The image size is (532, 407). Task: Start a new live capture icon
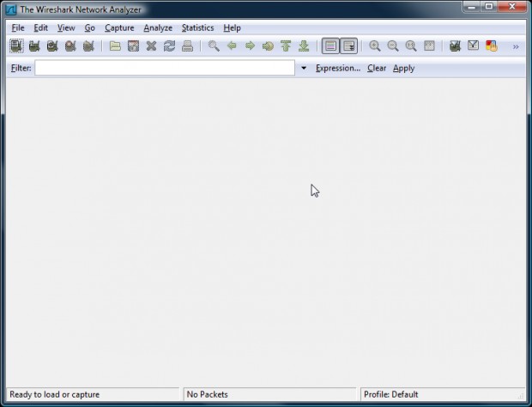52,46
